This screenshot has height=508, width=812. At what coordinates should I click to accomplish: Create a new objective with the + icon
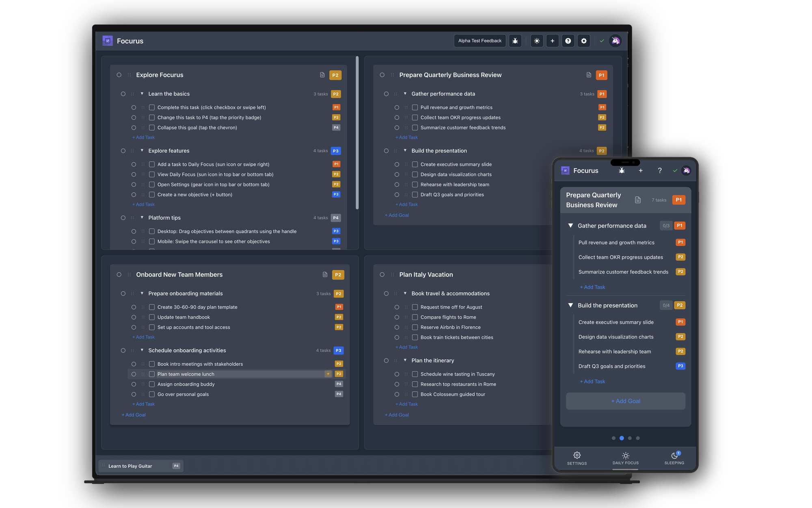tap(552, 41)
